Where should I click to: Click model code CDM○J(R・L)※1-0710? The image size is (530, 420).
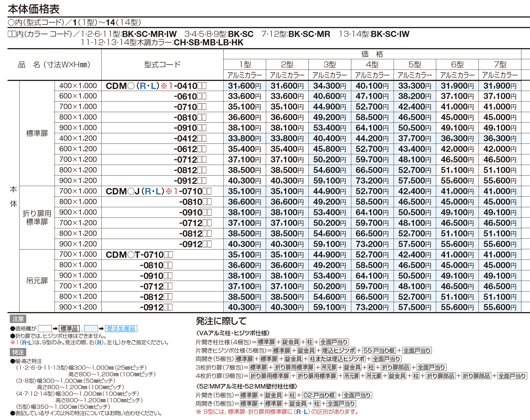[159, 191]
